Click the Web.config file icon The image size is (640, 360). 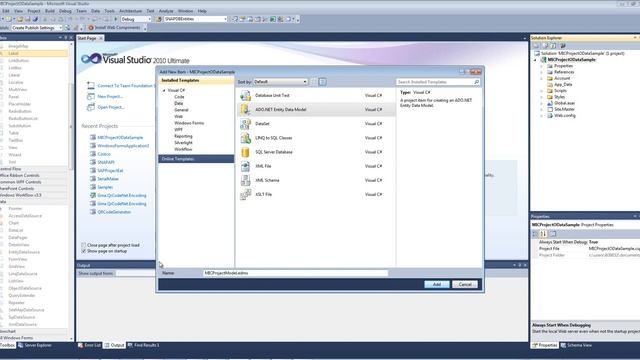[550, 116]
